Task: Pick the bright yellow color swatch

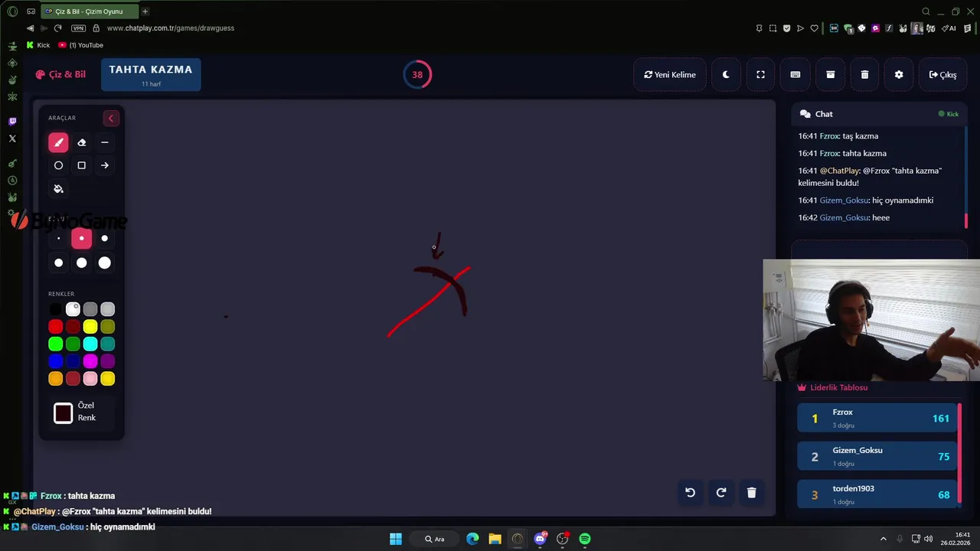Action: click(90, 327)
